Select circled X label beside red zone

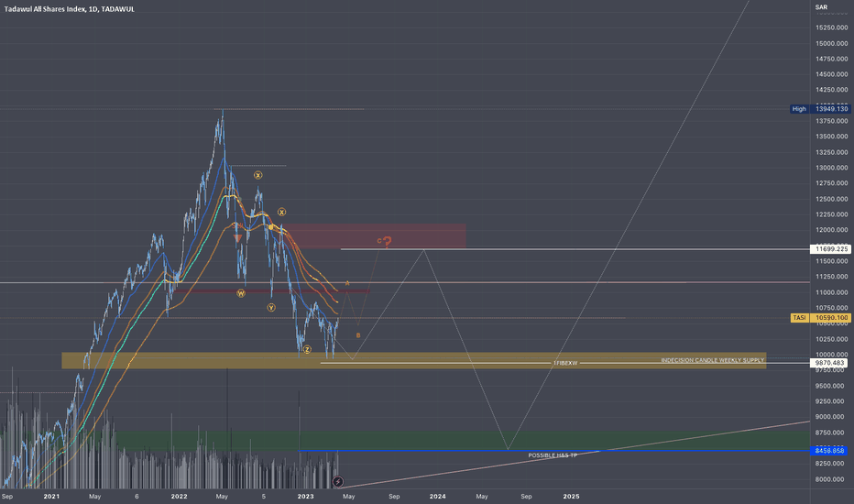[x=281, y=212]
